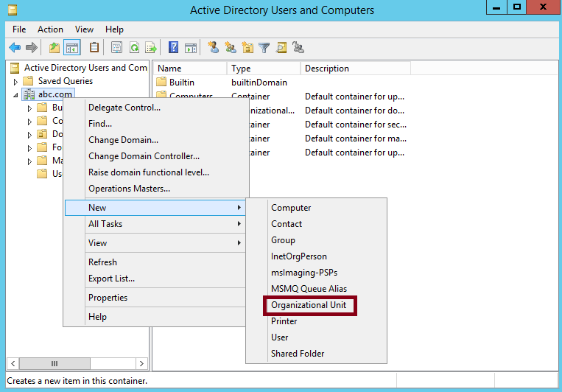562x392 pixels.
Task: Click the Create new group toolbar icon
Action: 231,47
